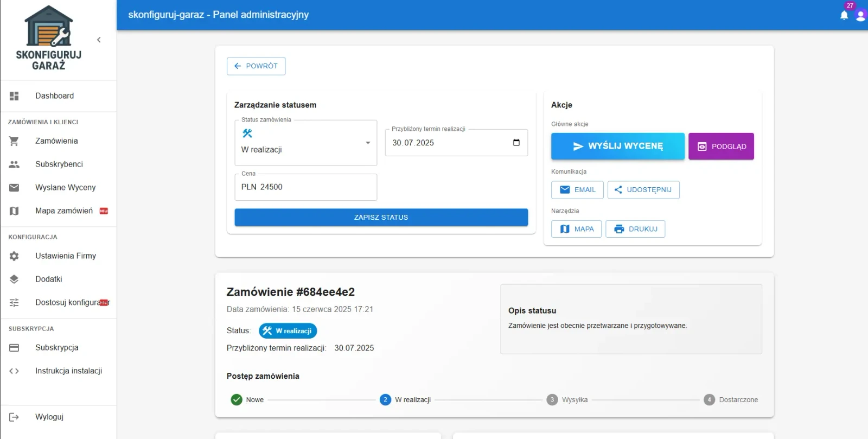Click the Udostępnij share button
The image size is (868, 439).
[x=643, y=190]
